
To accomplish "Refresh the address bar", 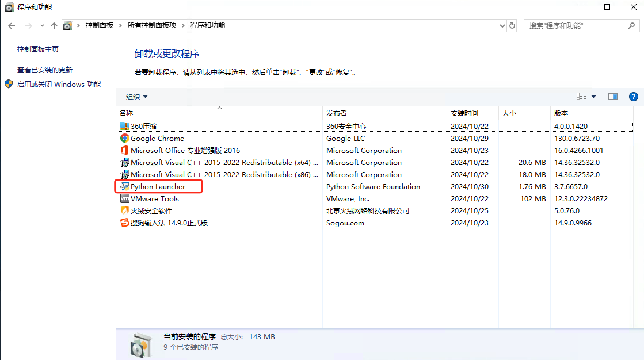I will 512,25.
